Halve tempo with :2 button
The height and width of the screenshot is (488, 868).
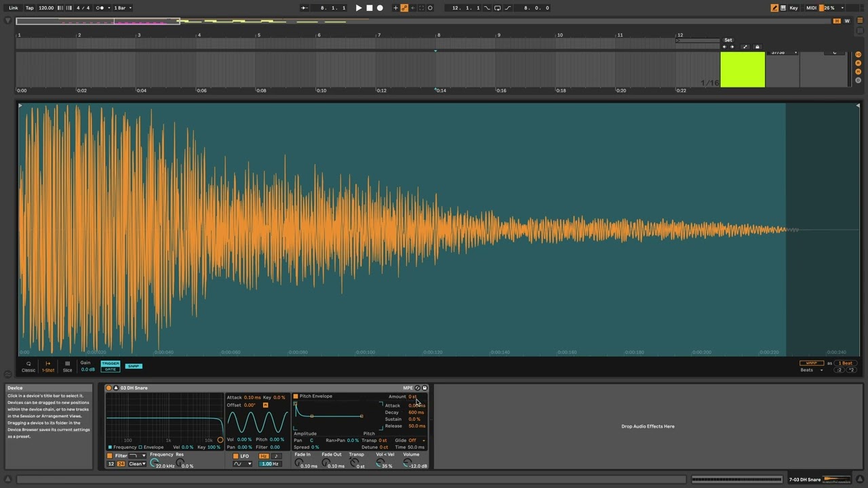click(x=840, y=370)
